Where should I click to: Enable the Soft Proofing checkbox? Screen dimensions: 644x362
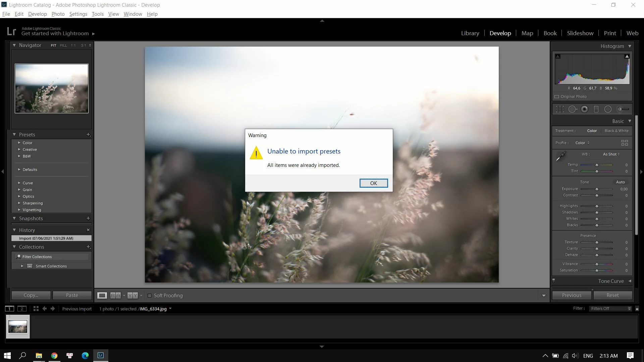(x=150, y=296)
